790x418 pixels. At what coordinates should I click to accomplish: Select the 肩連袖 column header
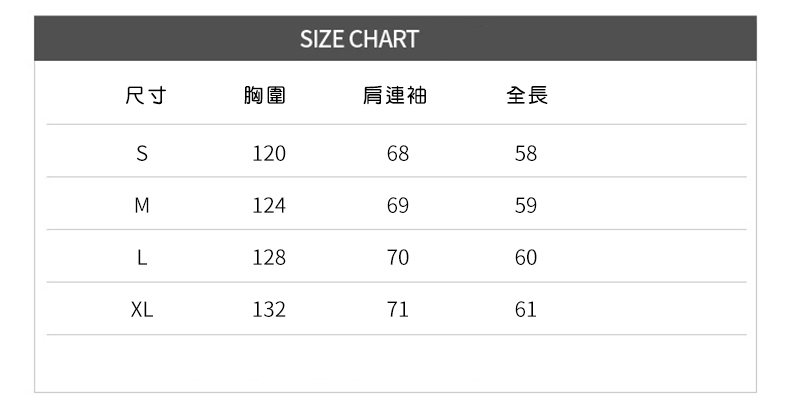[x=395, y=97]
